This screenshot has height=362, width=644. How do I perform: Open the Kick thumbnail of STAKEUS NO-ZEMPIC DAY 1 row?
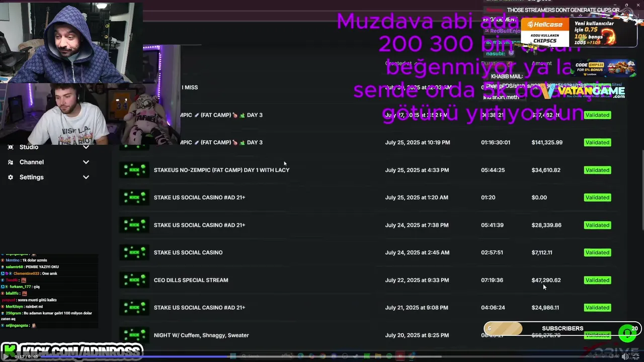click(x=134, y=170)
